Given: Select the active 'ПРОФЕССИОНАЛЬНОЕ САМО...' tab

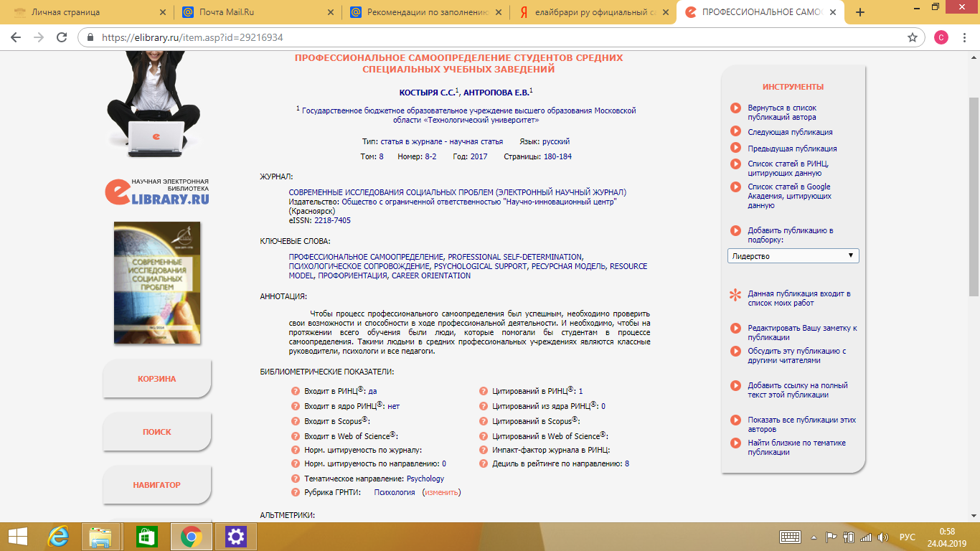Looking at the screenshot, I should point(760,12).
